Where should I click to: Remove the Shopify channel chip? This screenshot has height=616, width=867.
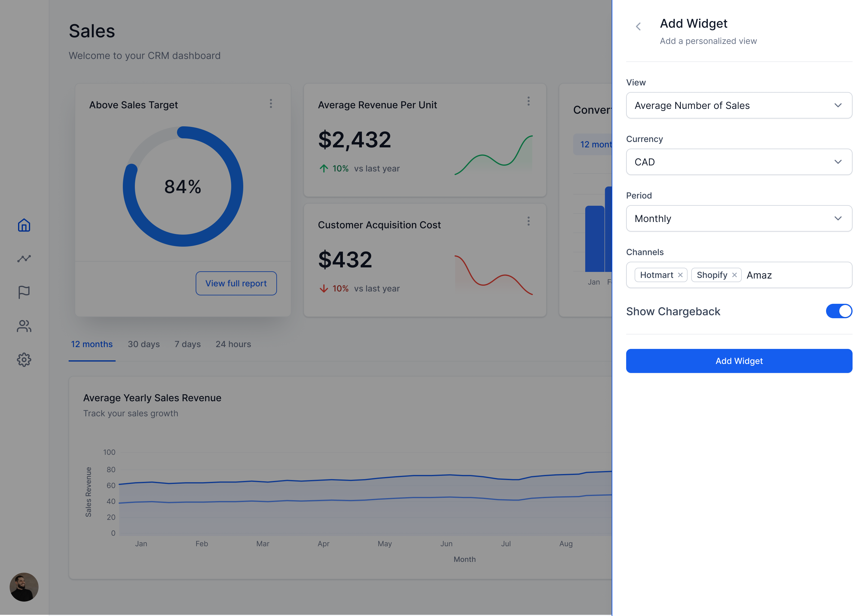(x=735, y=275)
